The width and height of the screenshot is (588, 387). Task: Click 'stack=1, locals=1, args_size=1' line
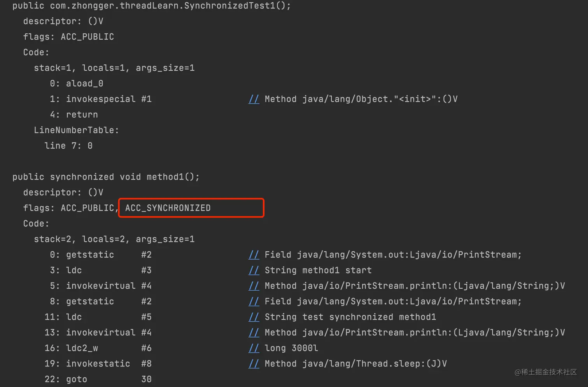click(114, 68)
